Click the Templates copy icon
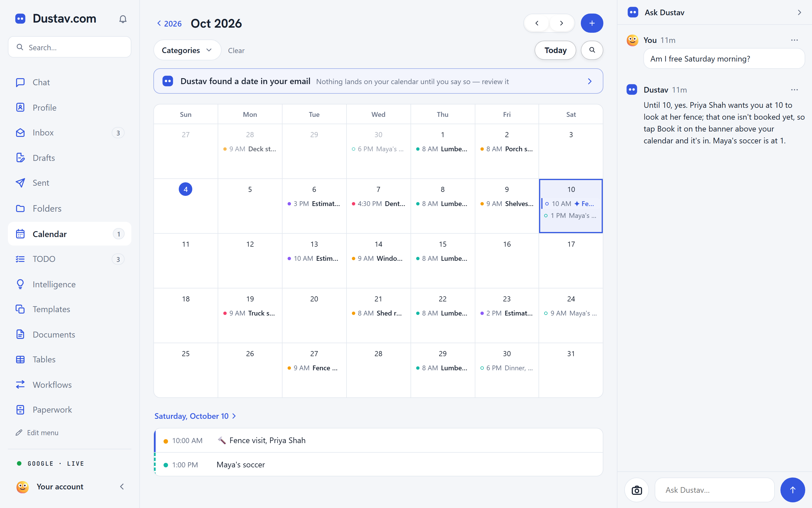This screenshot has height=508, width=812. point(20,309)
